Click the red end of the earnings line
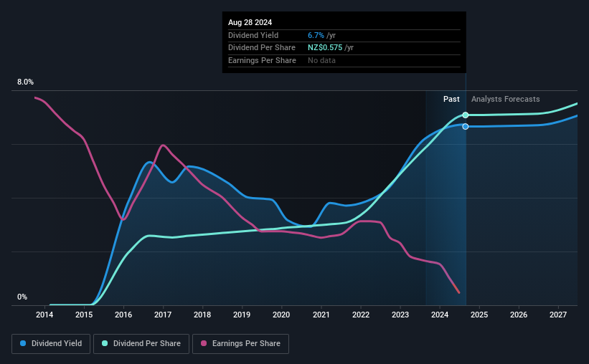Viewport: 589px width, 364px height. pos(456,289)
